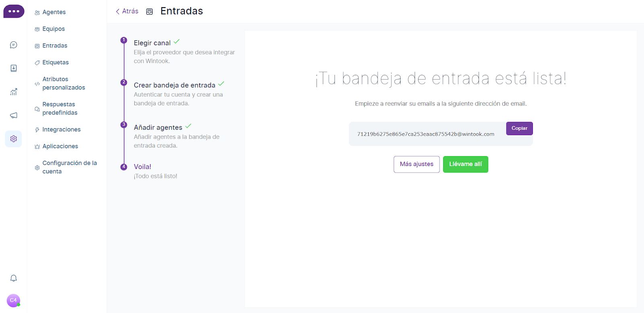644x313 pixels.
Task: Open Etiquetas in settings menu
Action: coord(56,62)
